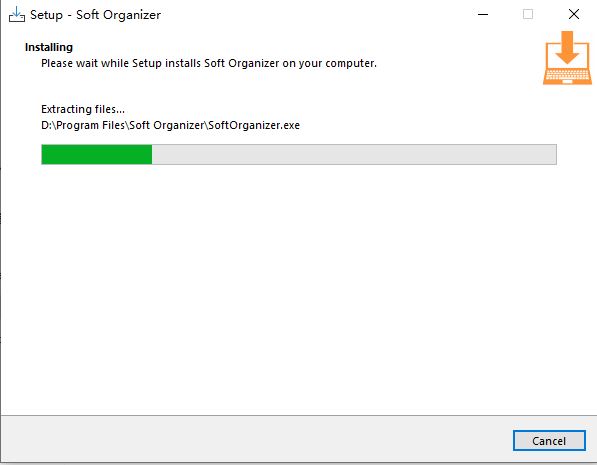This screenshot has height=465, width=597.
Task: Click the "Please wait while Setup installs" message
Action: [x=209, y=63]
